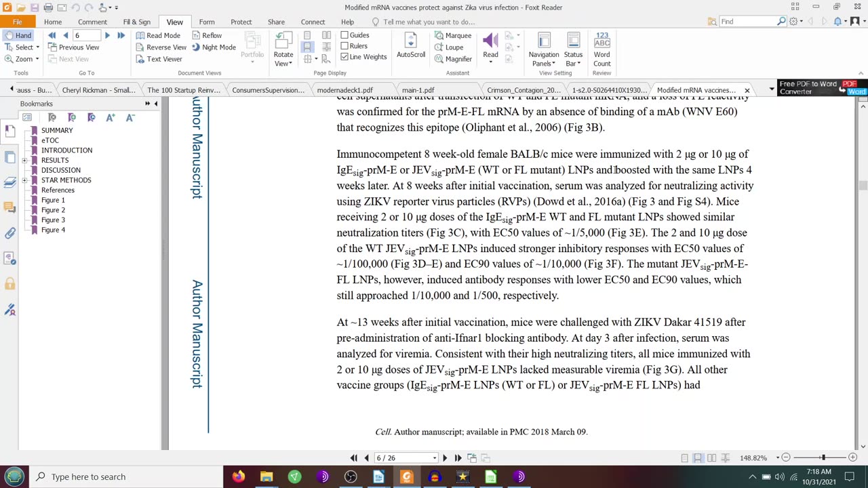Open the attachments paperclip panel
This screenshot has width=868, height=488.
[9, 233]
